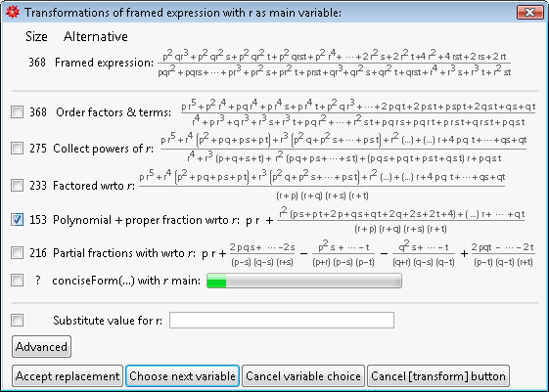Click the Collect powers of r expression
This screenshot has height=392, width=549.
pos(343,149)
